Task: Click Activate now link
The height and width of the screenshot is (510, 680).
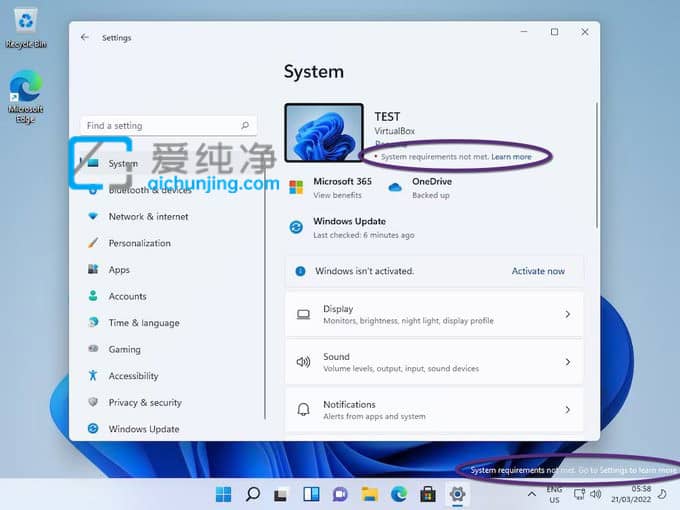Action: point(538,271)
